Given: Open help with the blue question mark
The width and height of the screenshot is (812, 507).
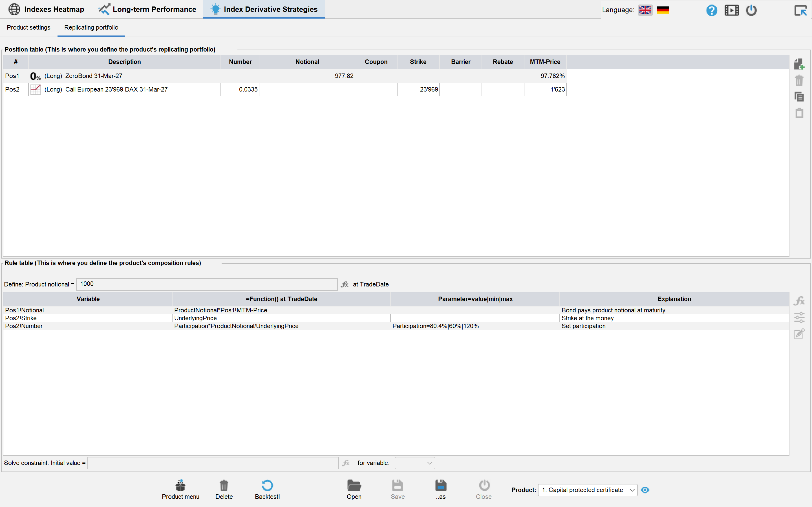Looking at the screenshot, I should (x=711, y=10).
